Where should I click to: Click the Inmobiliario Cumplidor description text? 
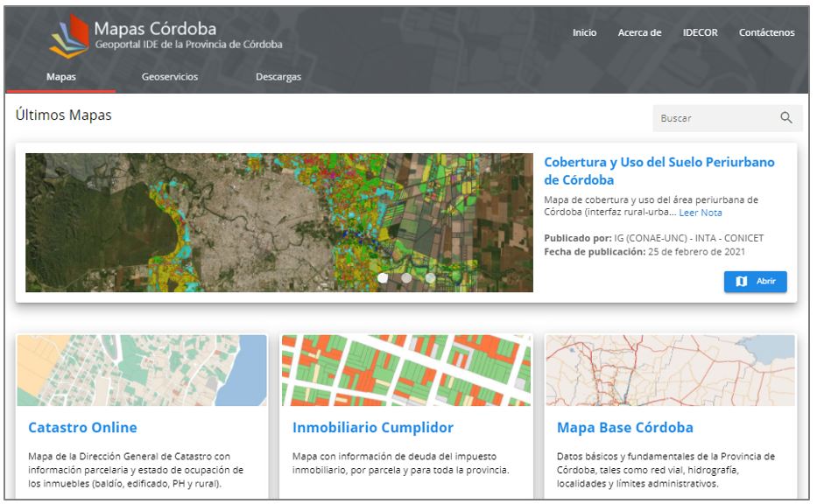(401, 463)
